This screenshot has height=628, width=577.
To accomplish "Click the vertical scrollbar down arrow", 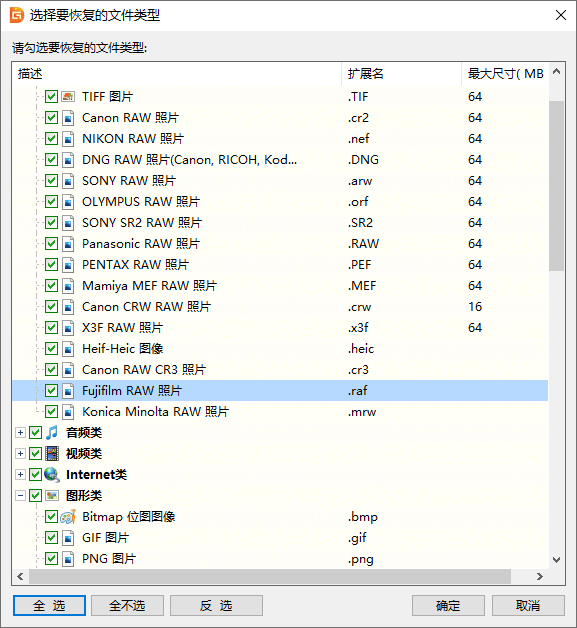I will coord(556,560).
